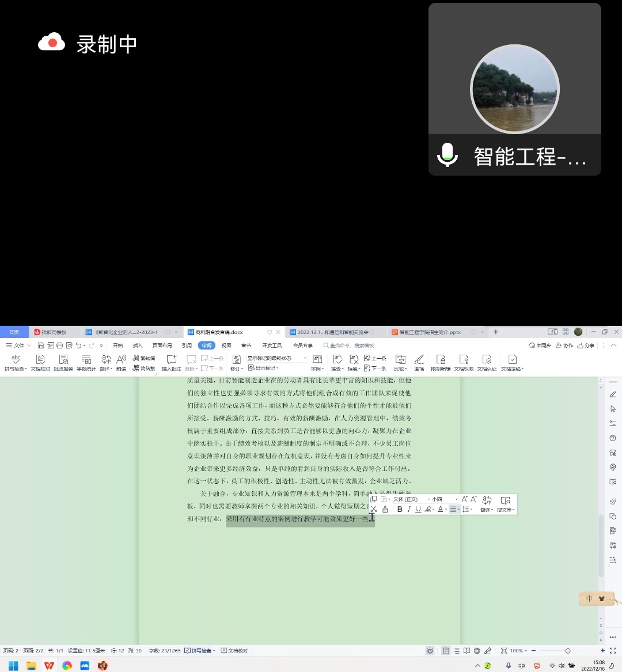The image size is (622, 672).
Task: Expand the 小四 font size dropdown
Action: pos(456,499)
